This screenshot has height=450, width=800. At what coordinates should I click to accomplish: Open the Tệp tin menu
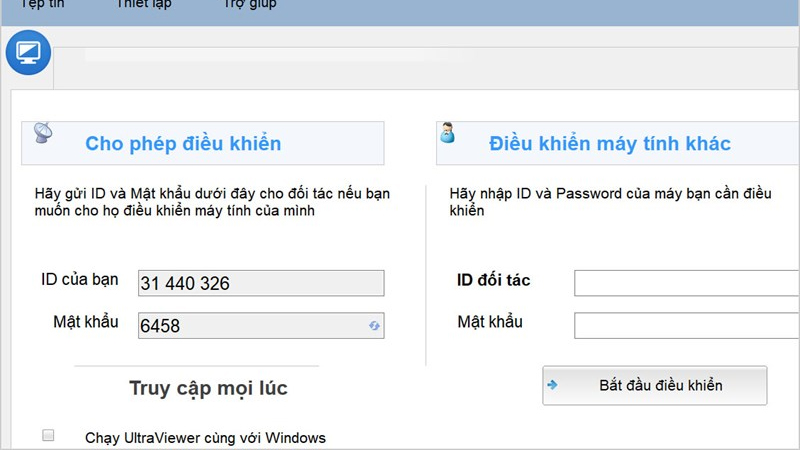point(43,4)
